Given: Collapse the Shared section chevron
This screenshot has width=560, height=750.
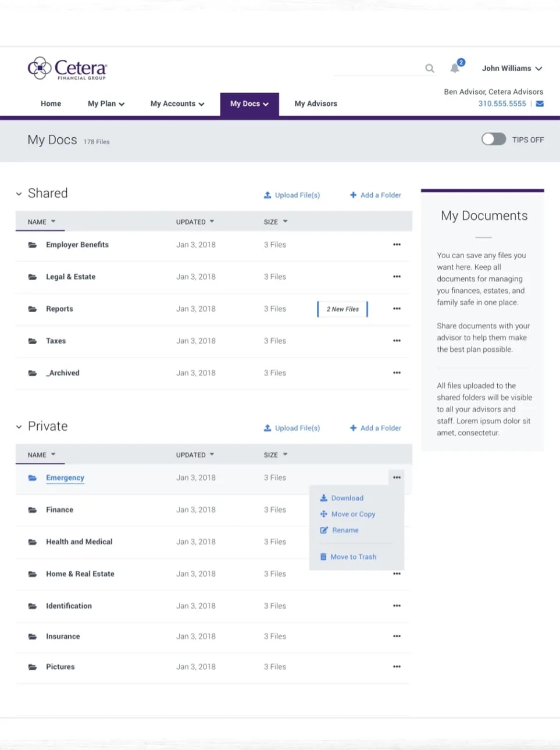Looking at the screenshot, I should pos(19,194).
